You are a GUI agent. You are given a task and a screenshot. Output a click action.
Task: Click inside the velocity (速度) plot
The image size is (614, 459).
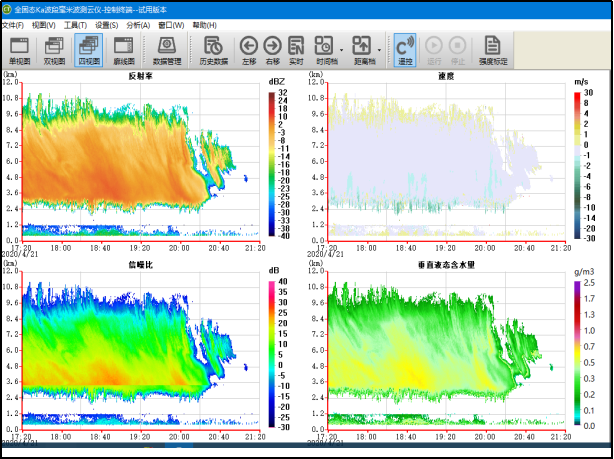point(446,161)
